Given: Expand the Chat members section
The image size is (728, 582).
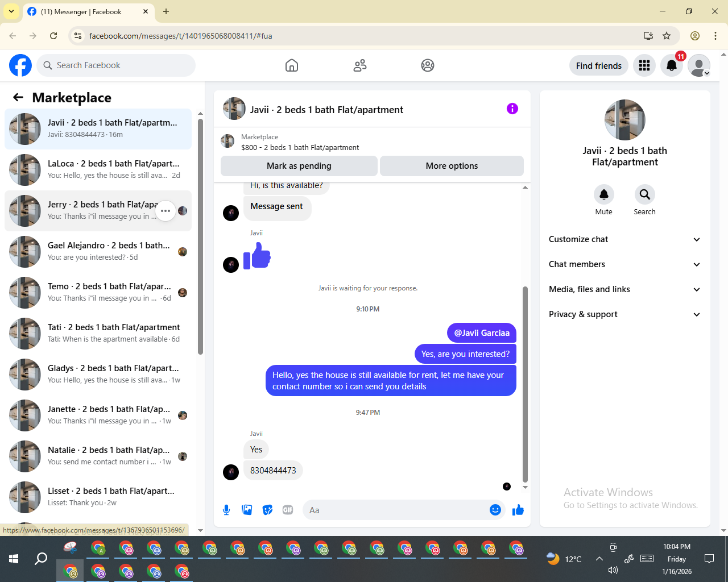Looking at the screenshot, I should coord(625,264).
